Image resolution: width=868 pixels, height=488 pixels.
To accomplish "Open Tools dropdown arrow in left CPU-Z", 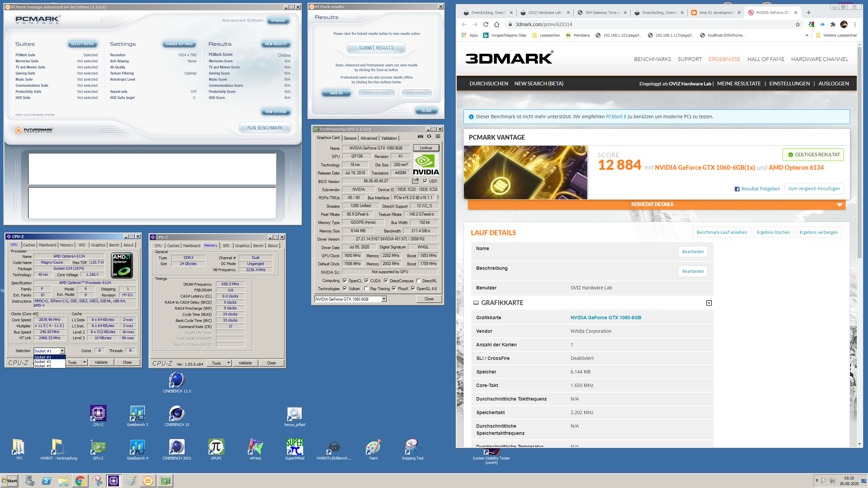I will tap(84, 362).
